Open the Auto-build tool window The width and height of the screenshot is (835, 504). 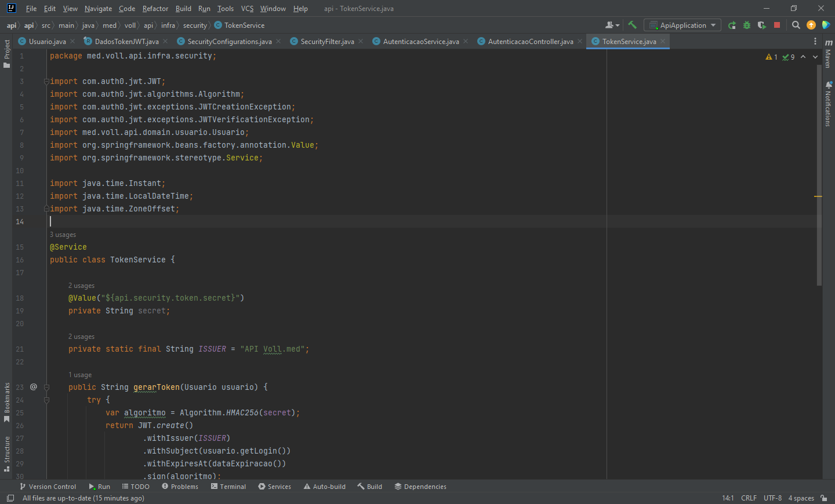325,487
